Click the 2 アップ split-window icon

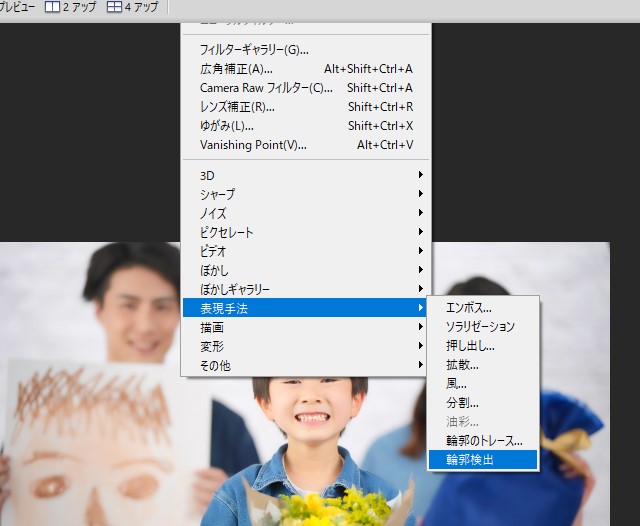click(52, 7)
